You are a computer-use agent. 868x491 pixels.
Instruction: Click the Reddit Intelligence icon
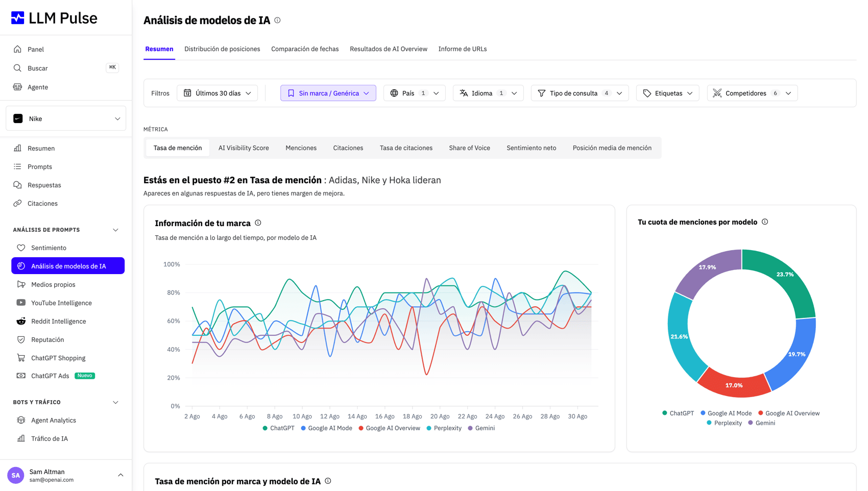pyautogui.click(x=21, y=321)
